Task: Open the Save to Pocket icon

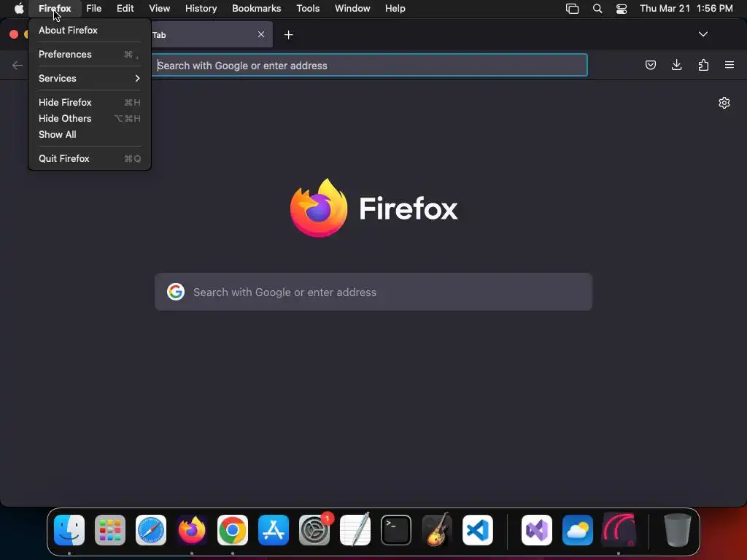Action: (650, 65)
